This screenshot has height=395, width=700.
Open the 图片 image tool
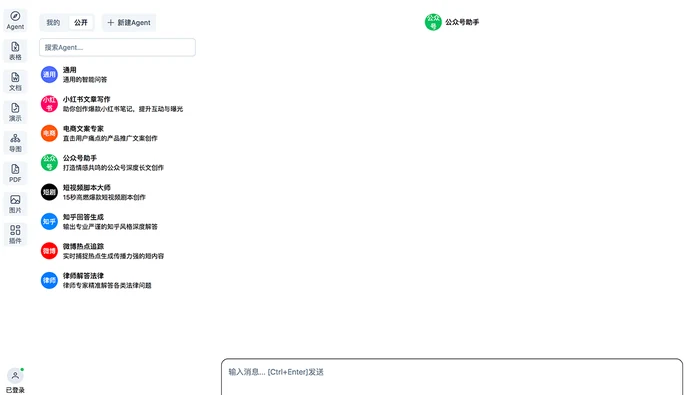[x=15, y=204]
